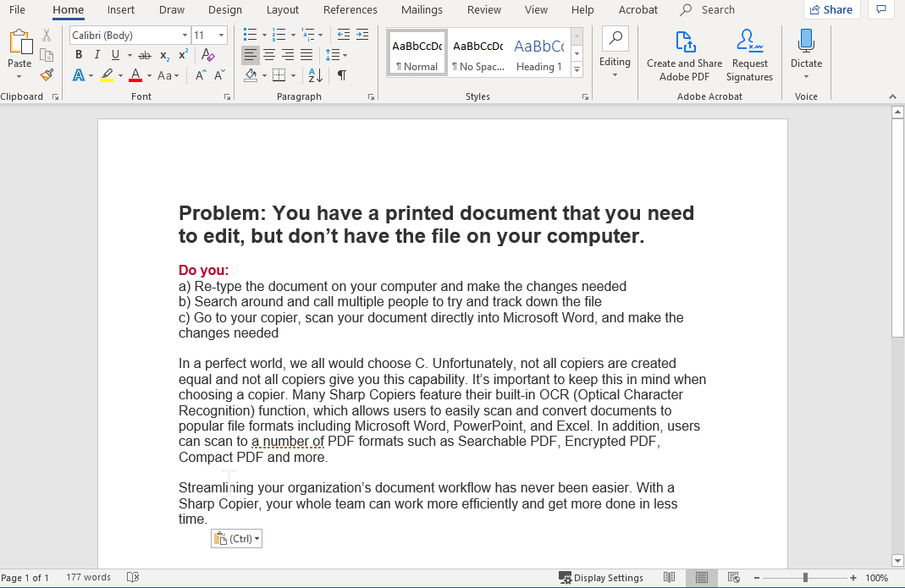
Task: Clear all formatting with the eraser icon
Action: tap(207, 55)
